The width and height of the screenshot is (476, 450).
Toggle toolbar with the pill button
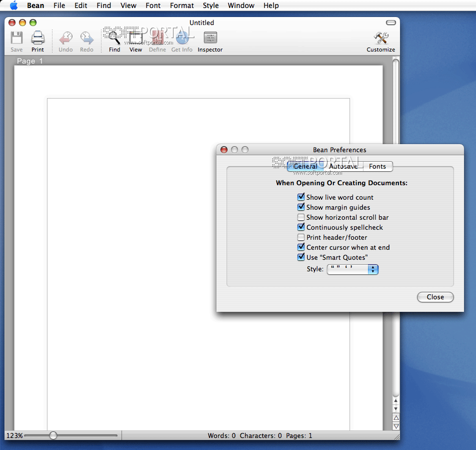point(390,23)
